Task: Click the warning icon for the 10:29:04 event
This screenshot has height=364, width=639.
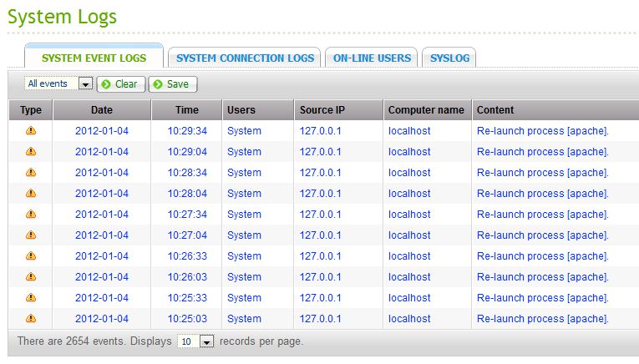Action: pyautogui.click(x=31, y=151)
